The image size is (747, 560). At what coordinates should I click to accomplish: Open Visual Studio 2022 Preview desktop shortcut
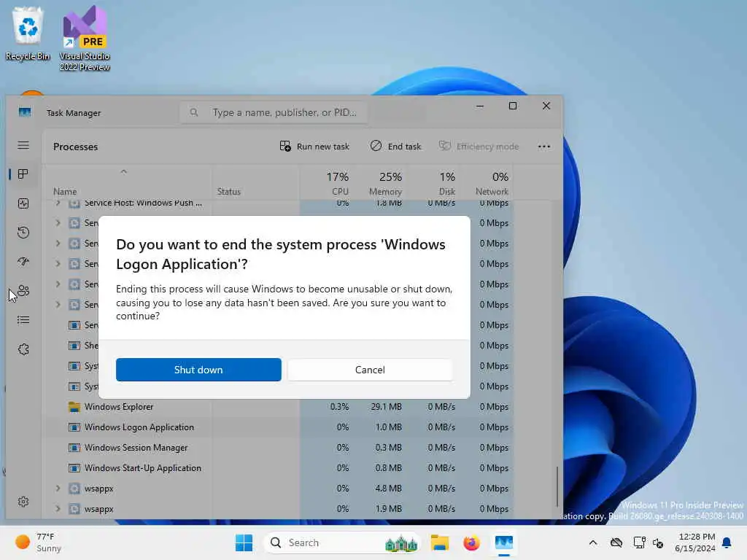tap(85, 38)
